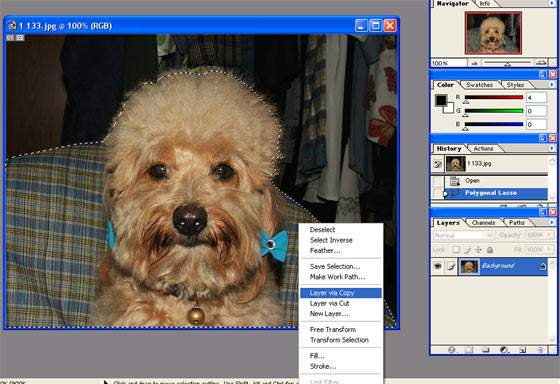Select the Layers tab
This screenshot has width=560, height=384.
(448, 223)
